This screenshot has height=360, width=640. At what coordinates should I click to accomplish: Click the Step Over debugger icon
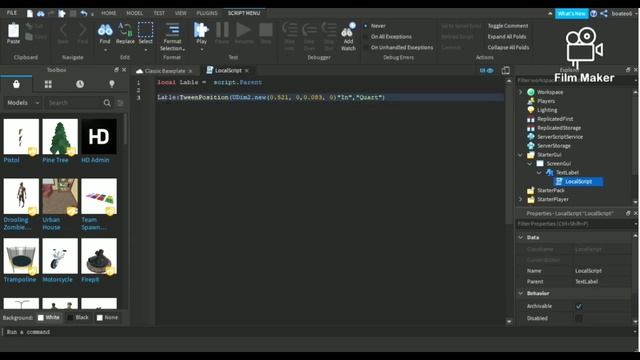coord(309,30)
